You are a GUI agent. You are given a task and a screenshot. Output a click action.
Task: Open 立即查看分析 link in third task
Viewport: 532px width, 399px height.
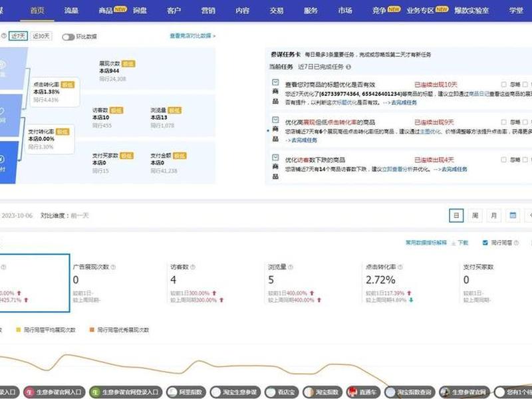397,169
